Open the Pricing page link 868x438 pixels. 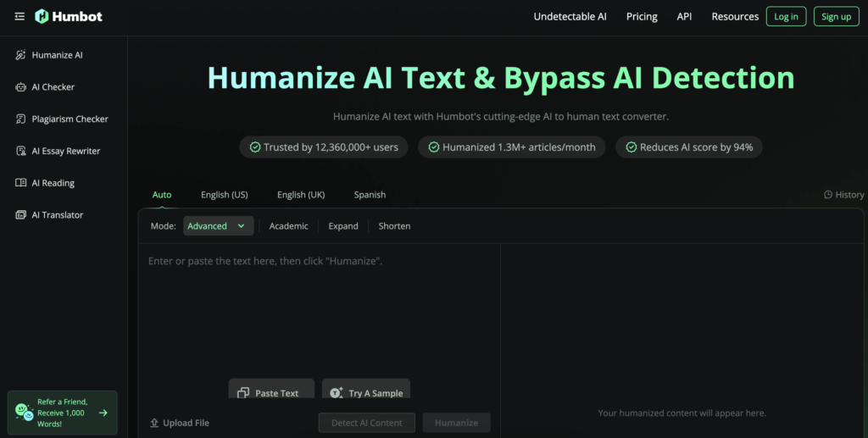[x=642, y=17]
